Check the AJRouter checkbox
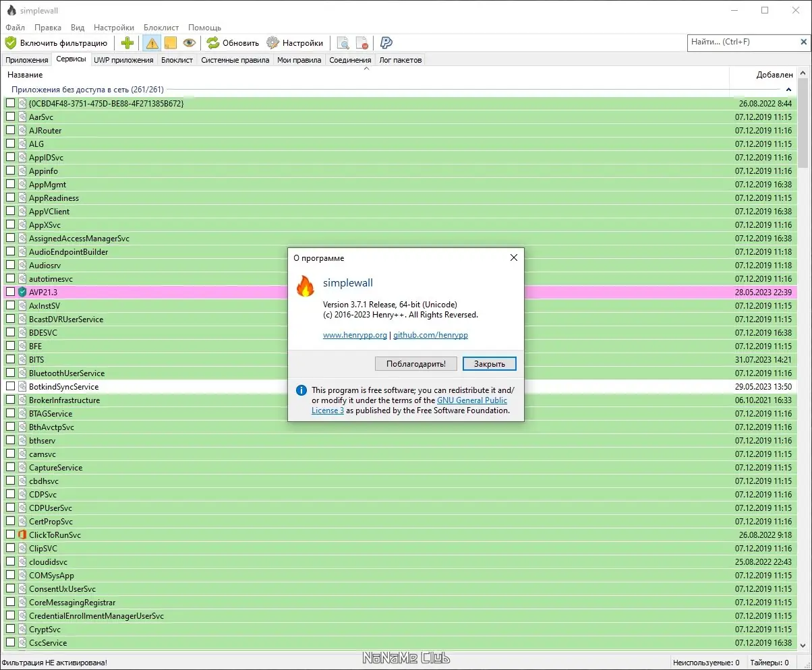The image size is (812, 670). pos(10,130)
